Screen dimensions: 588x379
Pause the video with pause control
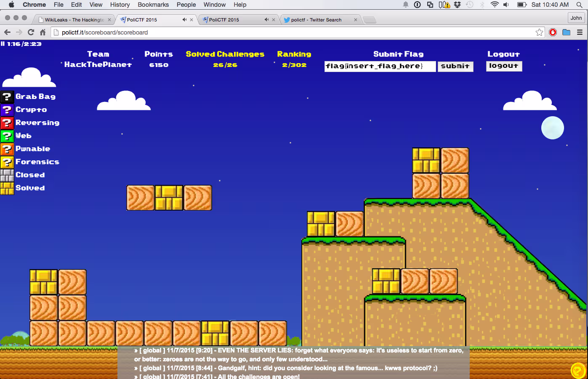click(3, 44)
